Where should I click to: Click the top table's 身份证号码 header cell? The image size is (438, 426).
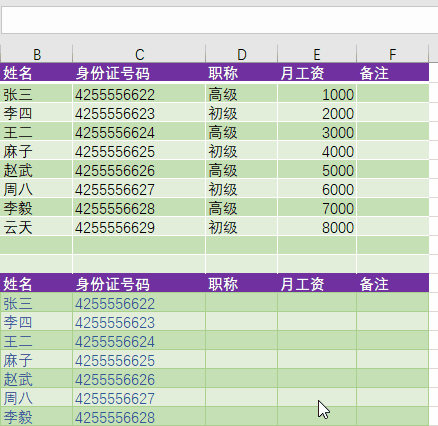click(139, 72)
